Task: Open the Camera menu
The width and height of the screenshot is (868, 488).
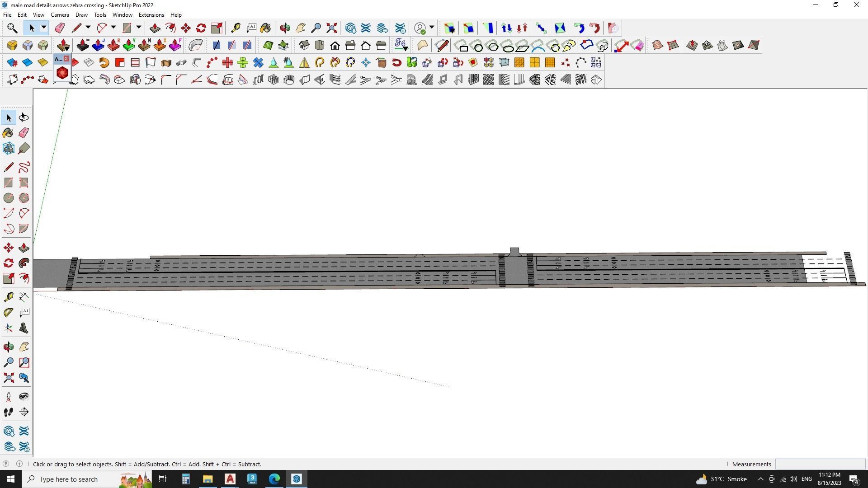Action: (60, 15)
